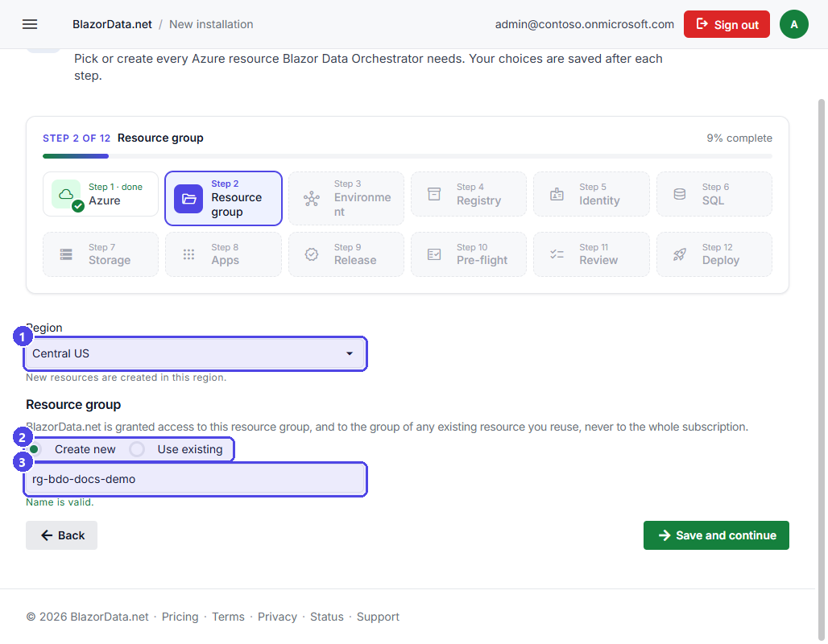Viewport: 828px width, 644px height.
Task: Click the admin@contoso.onmicrosoft.com account text
Action: (585, 24)
